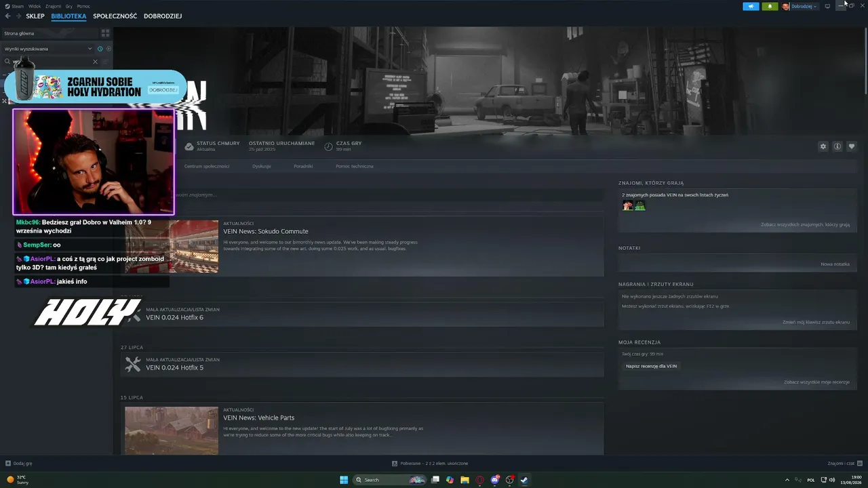Open VEIN News: Vehicle Parts article
Screen dimensions: 868x488
[258, 418]
